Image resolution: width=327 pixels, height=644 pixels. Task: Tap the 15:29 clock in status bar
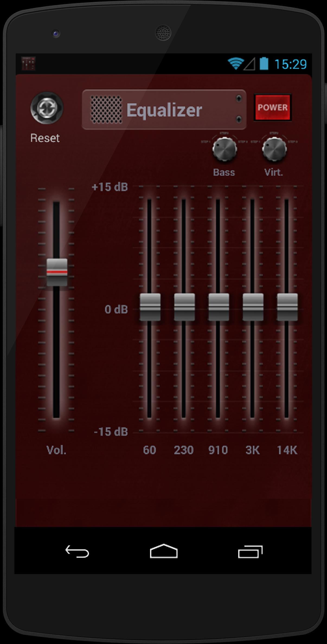tap(290, 64)
